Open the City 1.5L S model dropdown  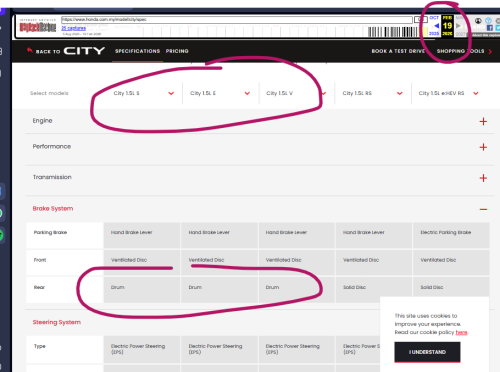tap(143, 93)
